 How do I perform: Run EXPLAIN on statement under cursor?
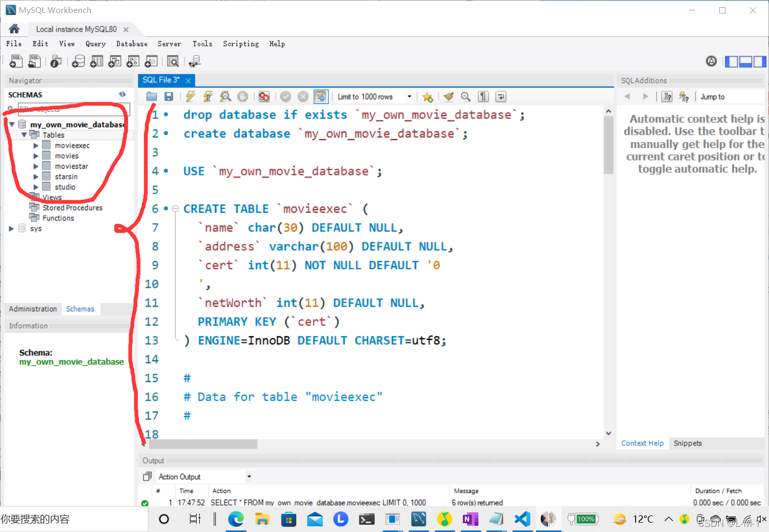[225, 97]
